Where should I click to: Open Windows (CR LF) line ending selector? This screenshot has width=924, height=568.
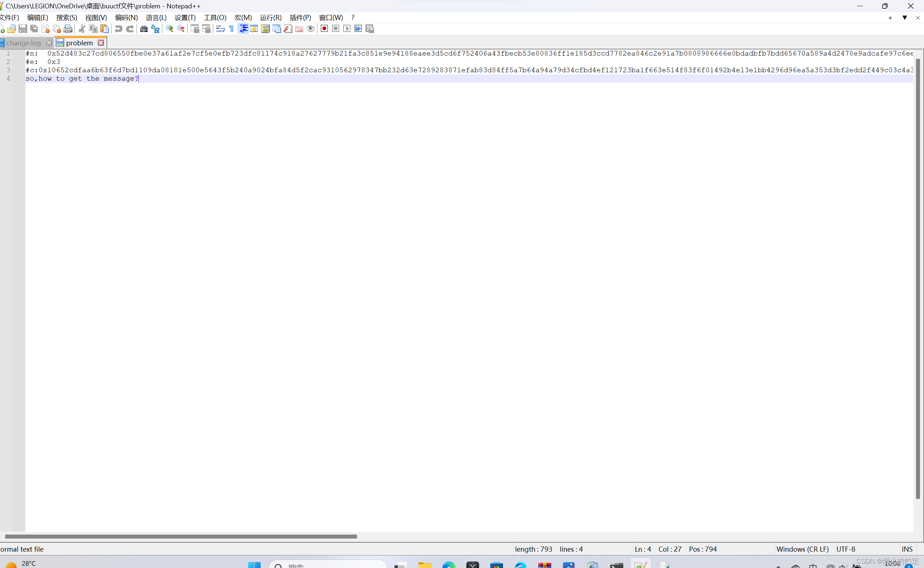(x=802, y=549)
